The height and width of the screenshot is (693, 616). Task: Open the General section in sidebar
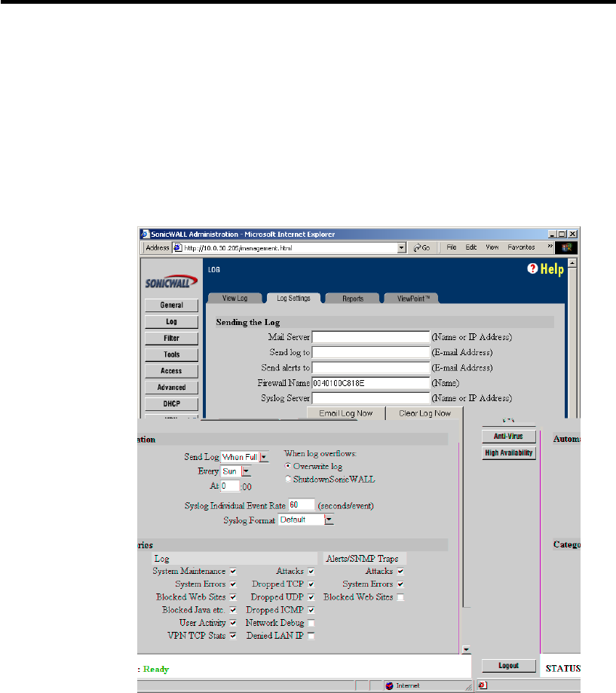click(171, 305)
